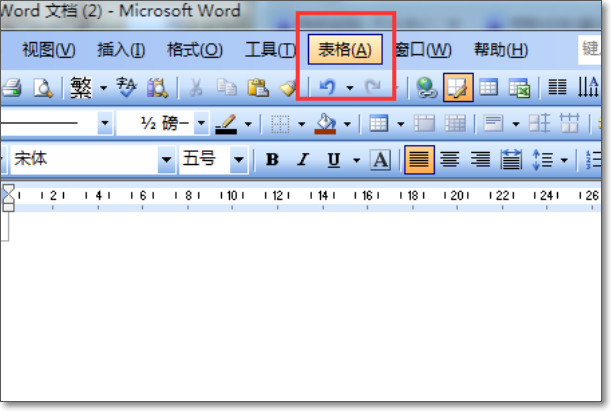Click Distribute Rows Evenly icon
Screen dimensions: 611x411
539,123
